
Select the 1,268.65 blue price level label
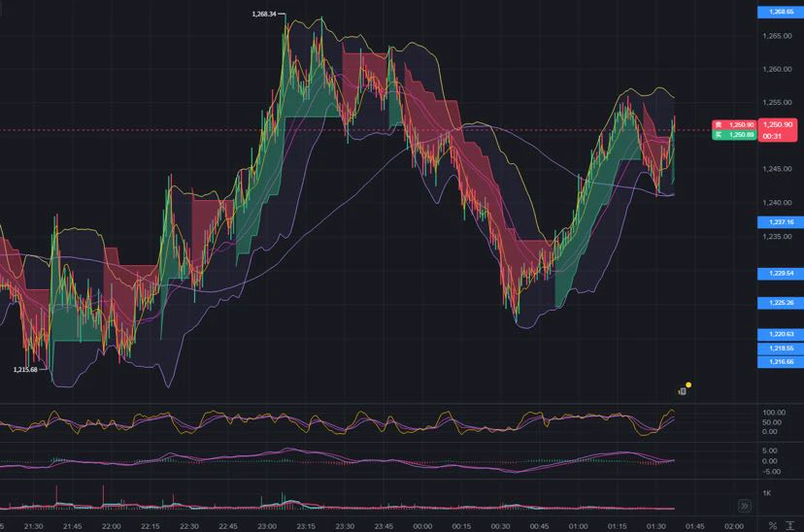coord(781,12)
